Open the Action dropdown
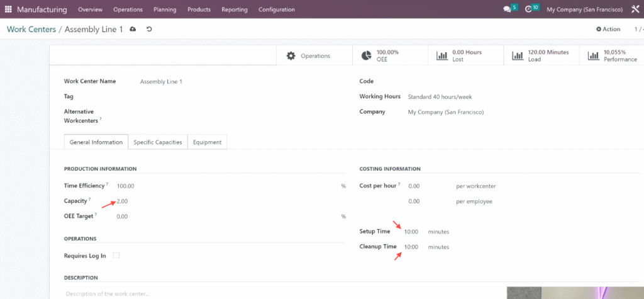This screenshot has height=299, width=644. pyautogui.click(x=608, y=29)
